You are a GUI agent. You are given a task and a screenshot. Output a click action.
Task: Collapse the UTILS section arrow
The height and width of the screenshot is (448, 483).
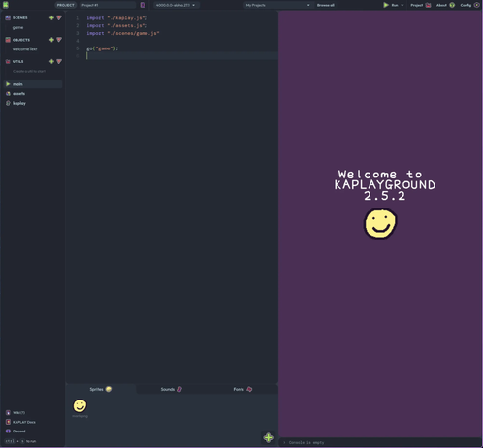pos(59,61)
